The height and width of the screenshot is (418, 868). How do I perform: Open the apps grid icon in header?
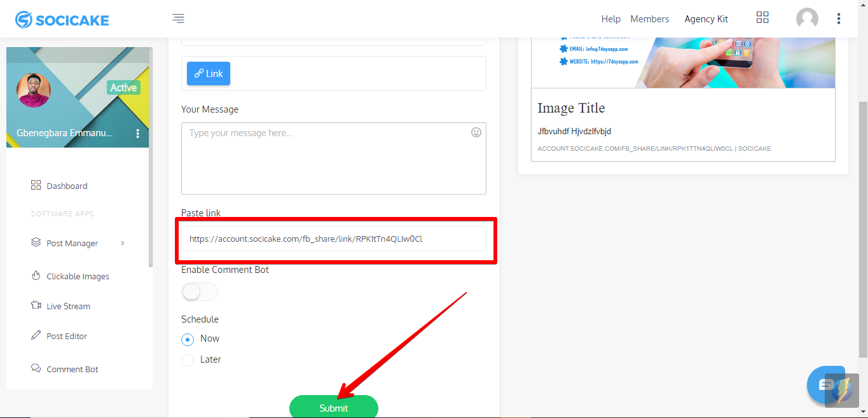tap(762, 18)
